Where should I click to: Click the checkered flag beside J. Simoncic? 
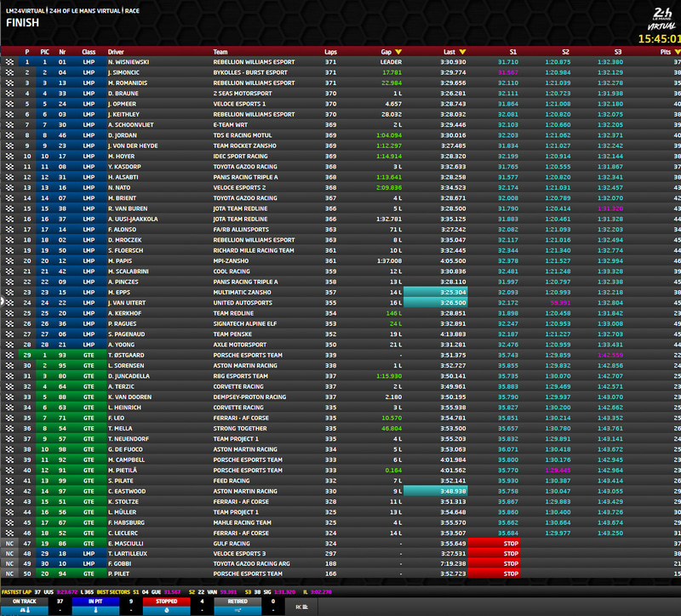[x=9, y=72]
